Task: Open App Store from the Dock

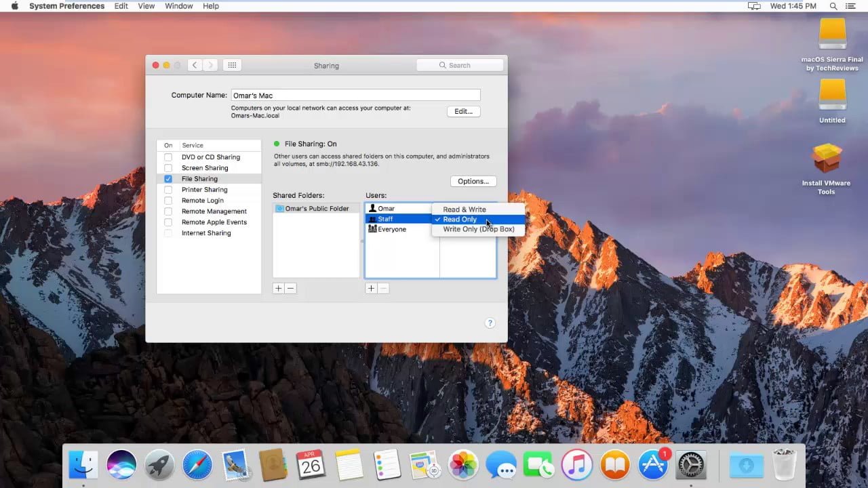Action: coord(653,465)
